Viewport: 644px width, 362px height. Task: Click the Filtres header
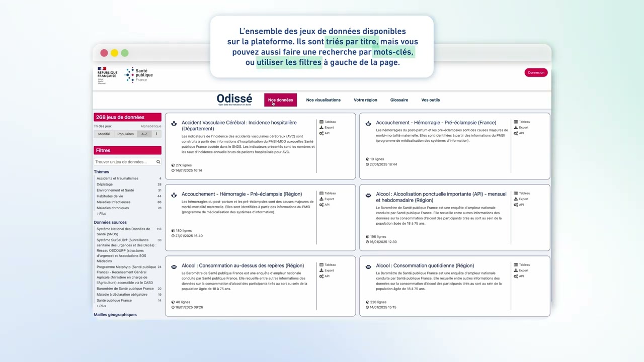(x=128, y=150)
